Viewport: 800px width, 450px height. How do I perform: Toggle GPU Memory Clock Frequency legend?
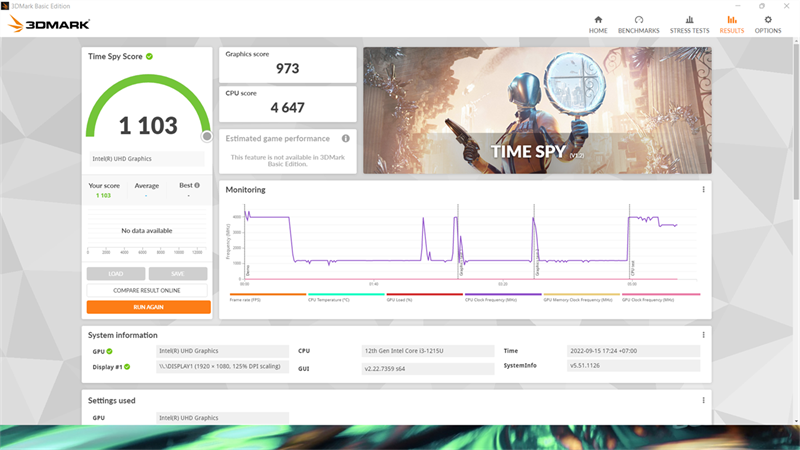(582, 297)
